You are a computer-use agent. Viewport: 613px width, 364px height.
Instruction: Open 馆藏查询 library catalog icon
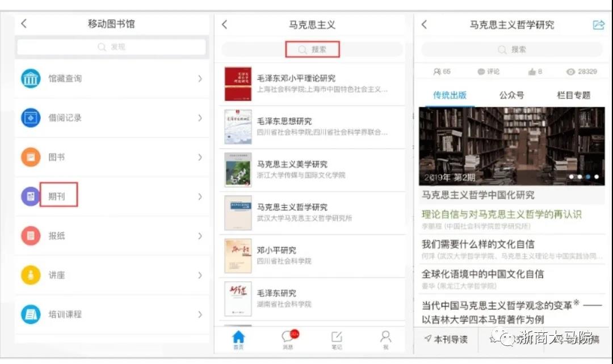point(31,78)
